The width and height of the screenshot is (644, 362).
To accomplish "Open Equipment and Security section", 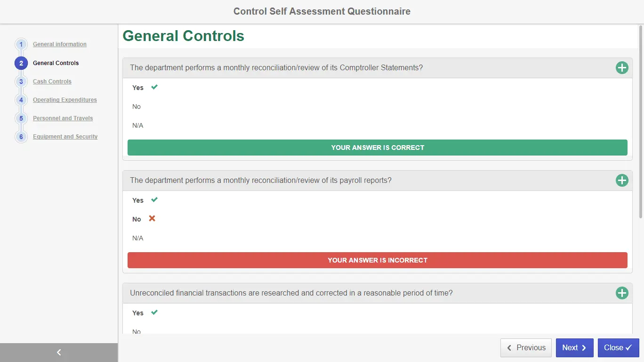I will (x=65, y=137).
